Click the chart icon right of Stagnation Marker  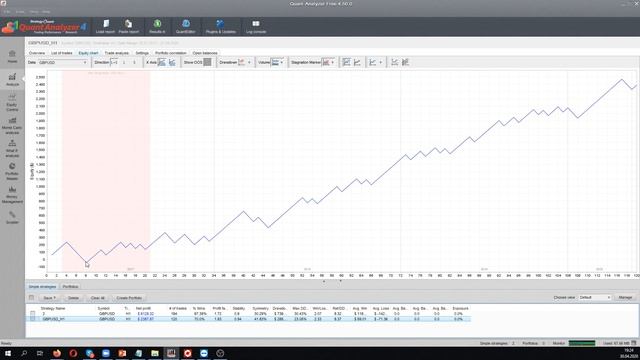(347, 62)
